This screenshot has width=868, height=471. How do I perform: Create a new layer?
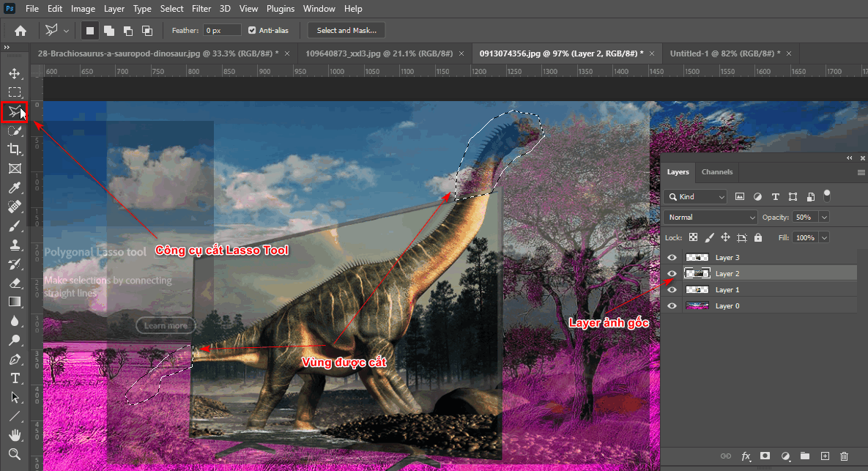(x=825, y=456)
